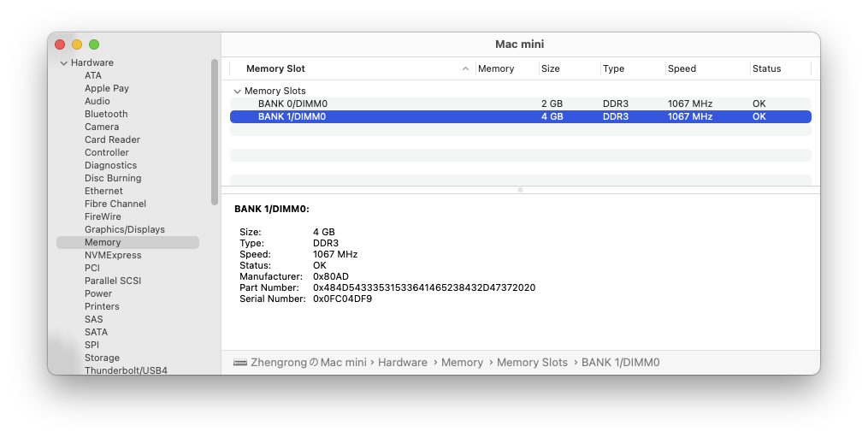Screen dimensions: 868x438
Task: Open the Audio hardware section
Action: point(97,101)
